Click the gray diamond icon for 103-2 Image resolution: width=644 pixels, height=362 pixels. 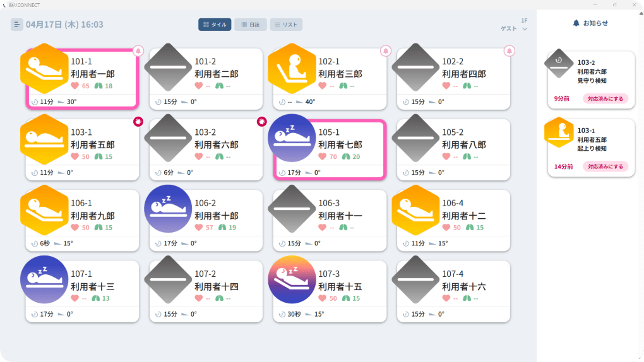168,138
